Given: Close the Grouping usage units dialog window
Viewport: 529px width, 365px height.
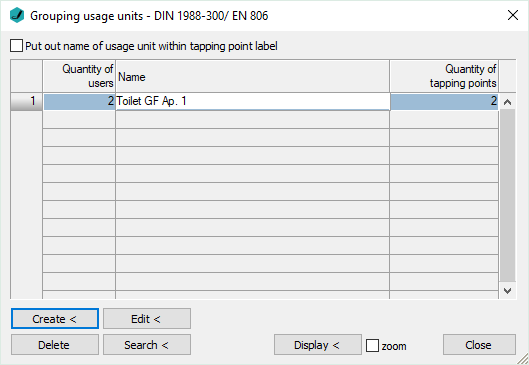Looking at the screenshot, I should coord(512,15).
